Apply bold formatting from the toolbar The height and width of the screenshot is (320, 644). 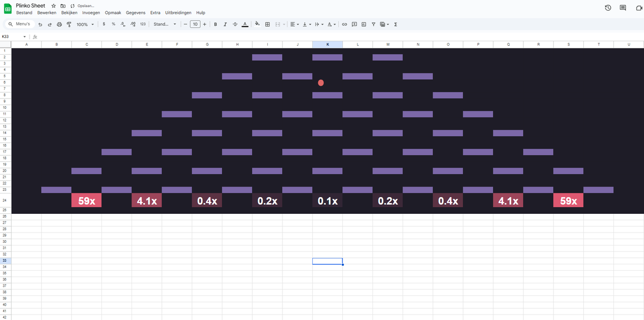215,24
